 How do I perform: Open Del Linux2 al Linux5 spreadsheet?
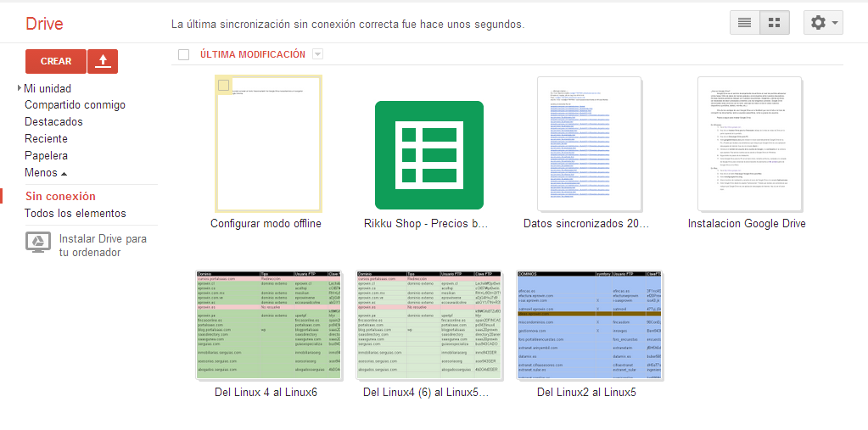pyautogui.click(x=589, y=325)
